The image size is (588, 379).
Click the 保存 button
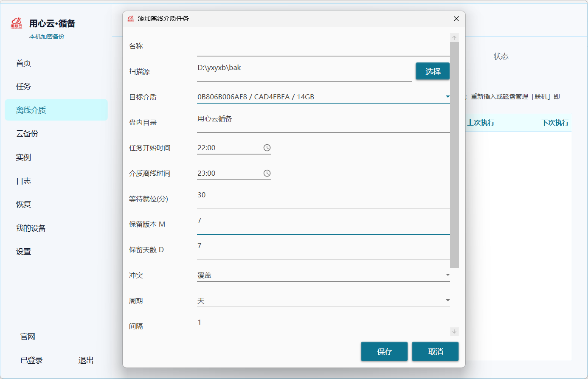tap(384, 351)
